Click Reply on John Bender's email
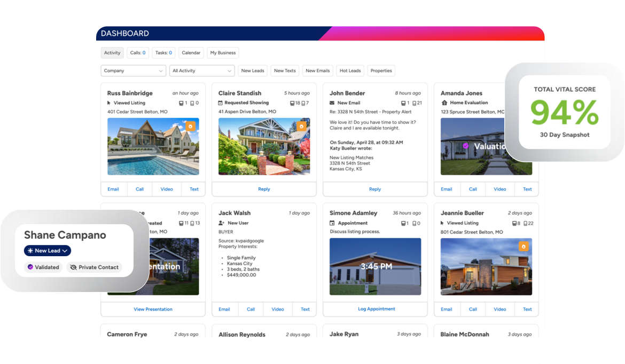The width and height of the screenshot is (625, 364). coord(374,189)
